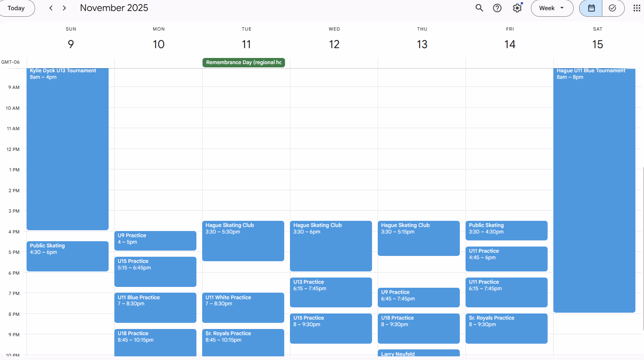
Task: Switch to Calendar view icon
Action: click(x=591, y=8)
